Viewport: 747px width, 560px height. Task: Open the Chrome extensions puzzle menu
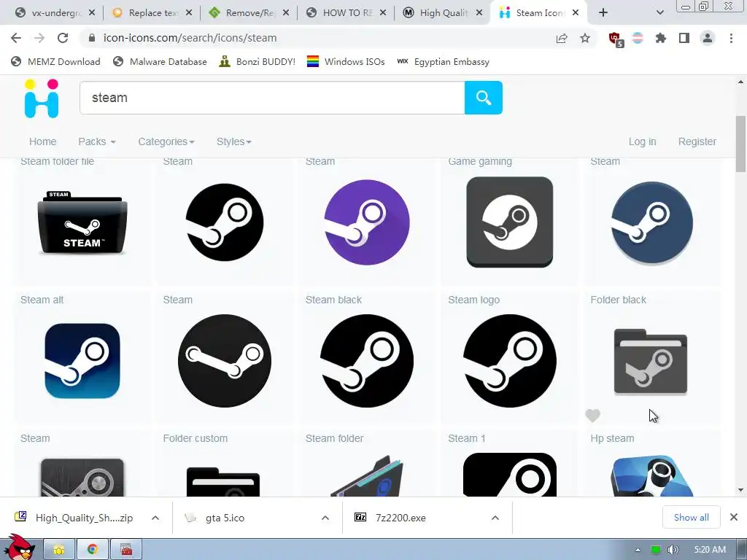[661, 38]
